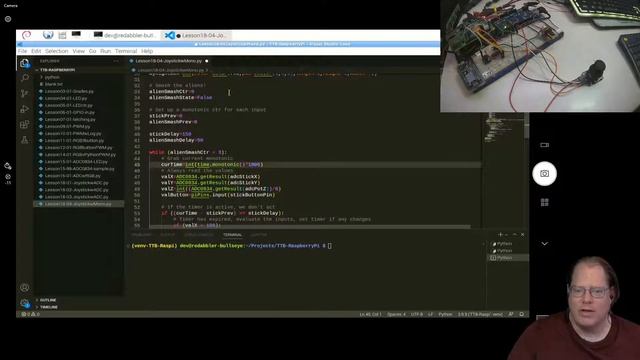Select the Lesson18-04 editor tab
The width and height of the screenshot is (640, 360).
[169, 61]
